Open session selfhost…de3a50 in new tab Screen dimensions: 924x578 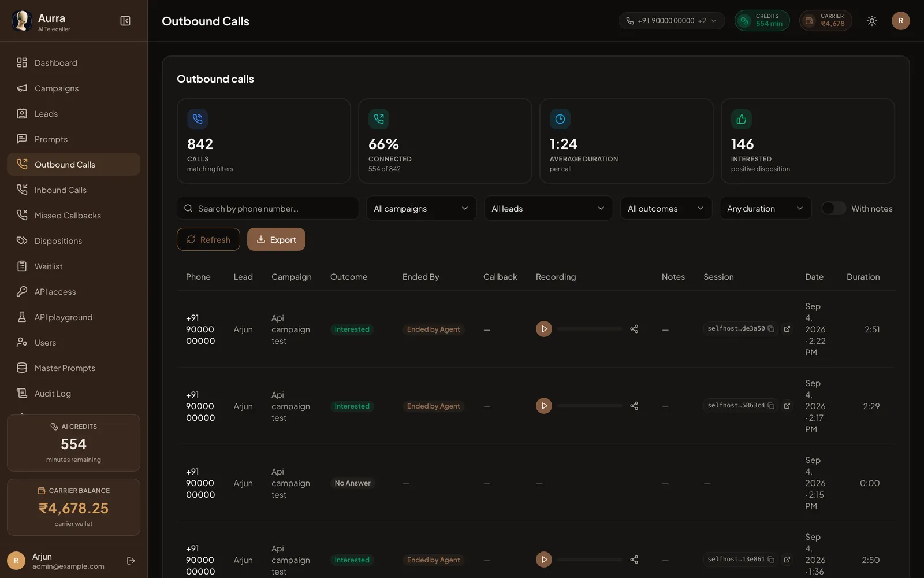click(787, 329)
